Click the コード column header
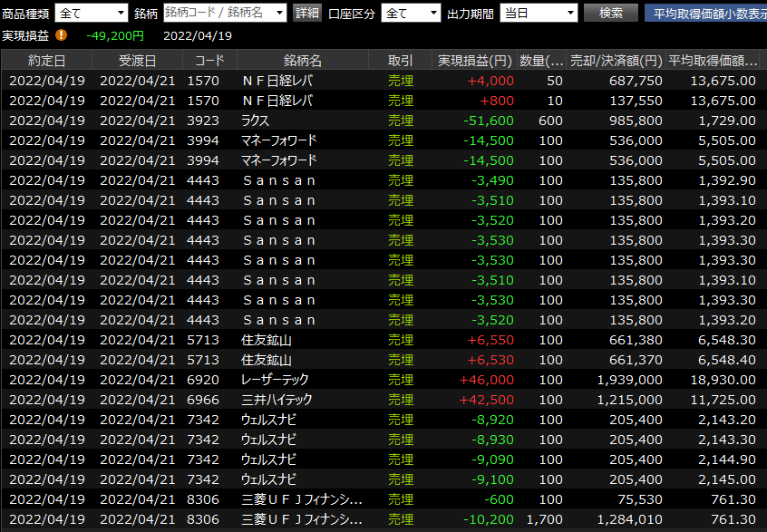The image size is (767, 532). (x=209, y=61)
